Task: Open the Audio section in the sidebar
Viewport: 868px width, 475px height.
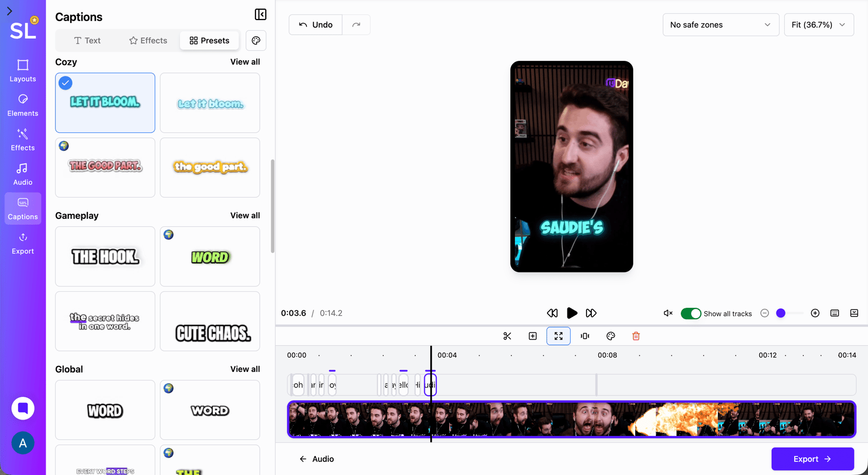Action: coord(23,174)
